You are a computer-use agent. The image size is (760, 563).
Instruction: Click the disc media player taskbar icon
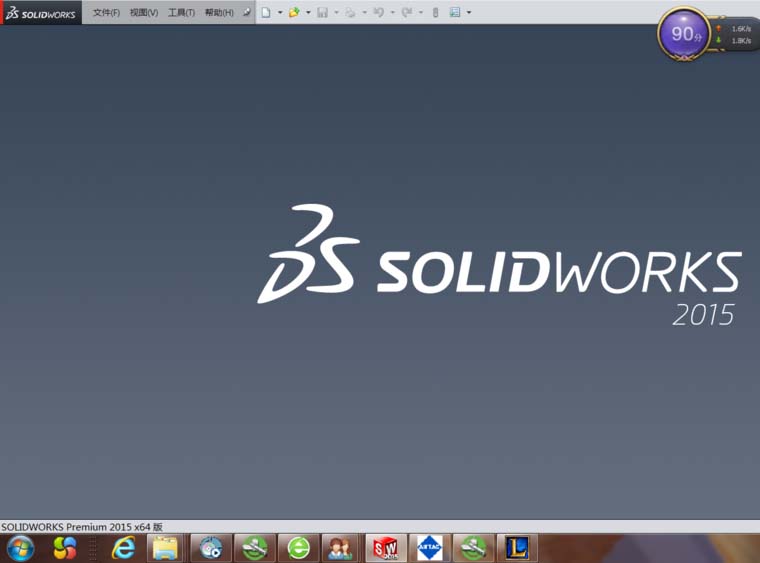point(211,548)
